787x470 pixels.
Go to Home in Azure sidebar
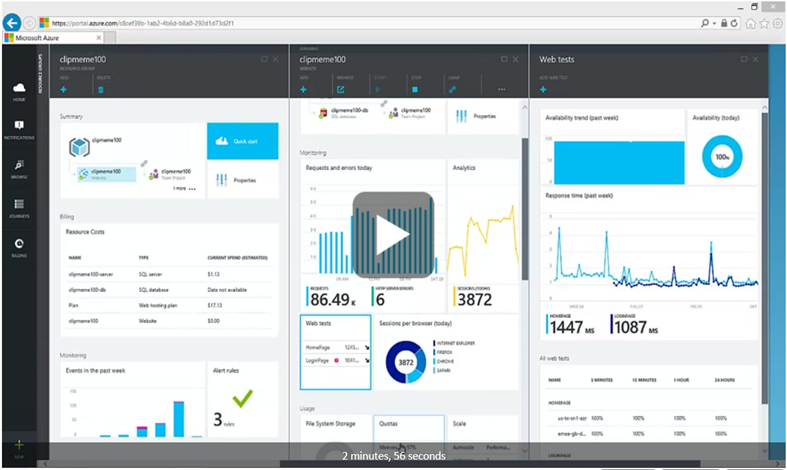point(19,91)
